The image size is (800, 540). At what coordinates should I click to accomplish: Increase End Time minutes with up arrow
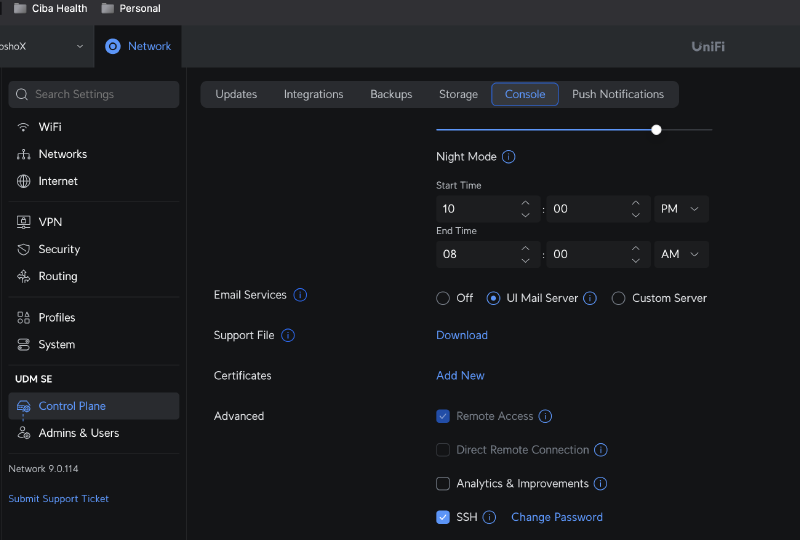coord(636,249)
